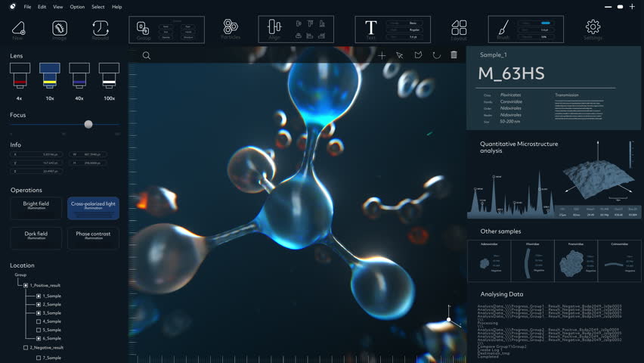This screenshot has width=644, height=363.
Task: Choose Dark field illumination
Action: (36, 238)
